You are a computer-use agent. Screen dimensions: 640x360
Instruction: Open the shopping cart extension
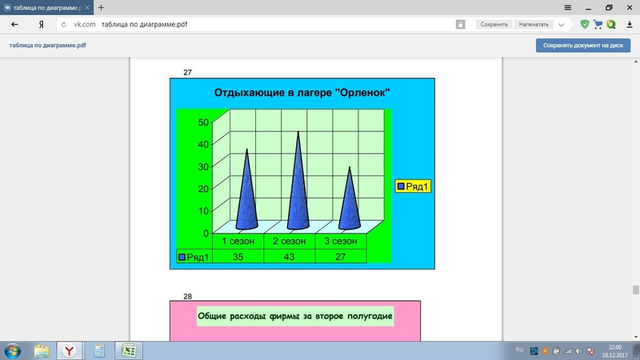[x=598, y=24]
